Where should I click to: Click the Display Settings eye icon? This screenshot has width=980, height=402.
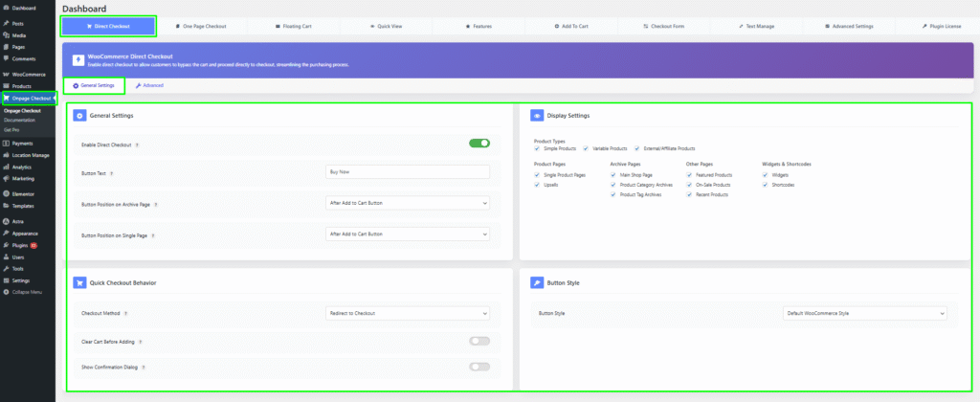pyautogui.click(x=537, y=116)
